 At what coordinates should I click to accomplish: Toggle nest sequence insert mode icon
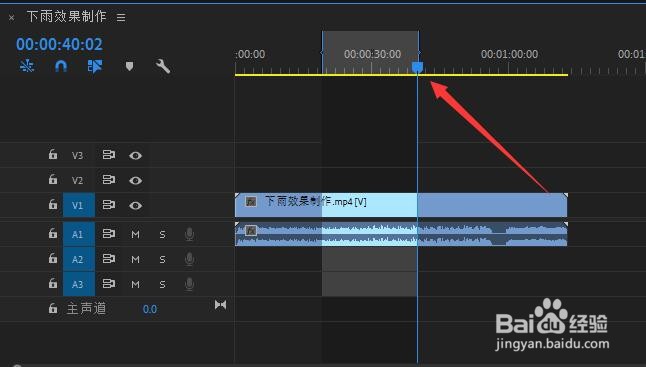pyautogui.click(x=27, y=66)
